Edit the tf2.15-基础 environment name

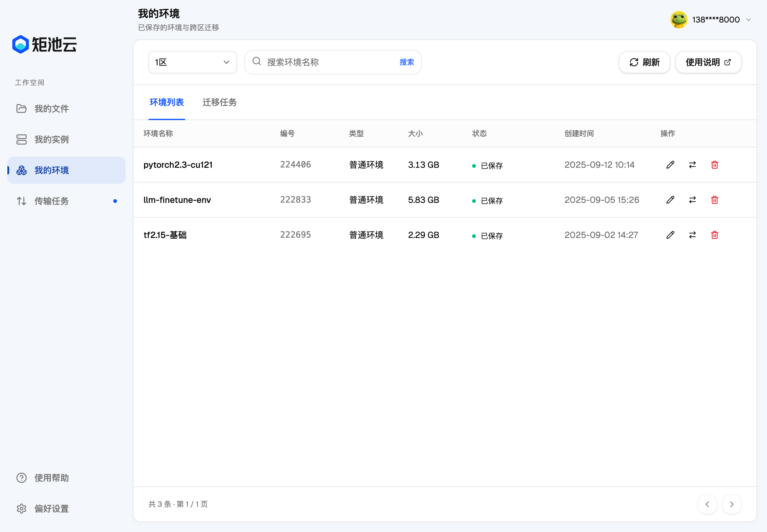(670, 235)
